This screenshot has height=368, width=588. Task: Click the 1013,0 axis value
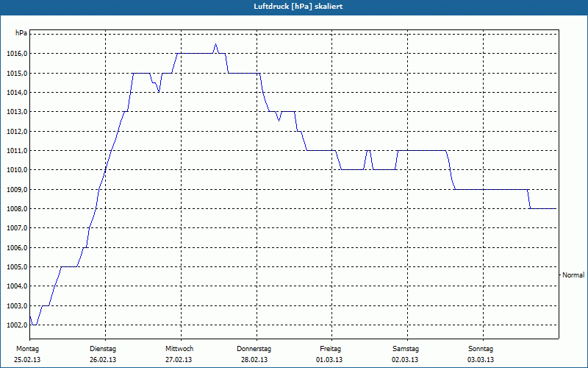pyautogui.click(x=17, y=112)
